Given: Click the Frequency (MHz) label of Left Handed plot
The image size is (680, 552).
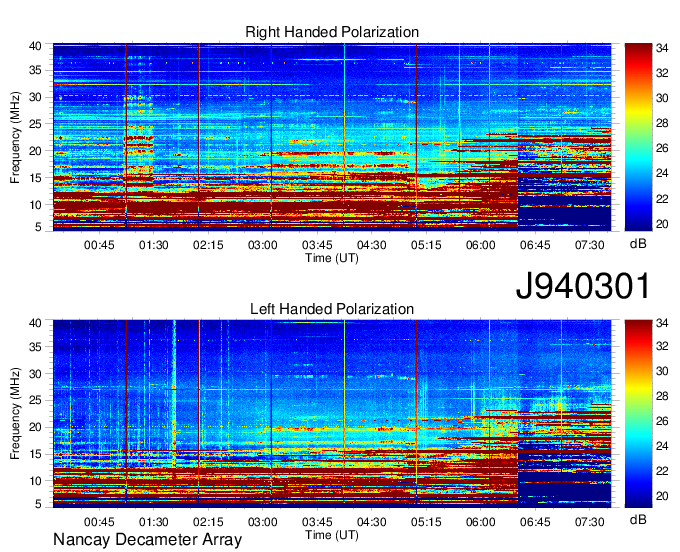Looking at the screenshot, I should pyautogui.click(x=15, y=414).
